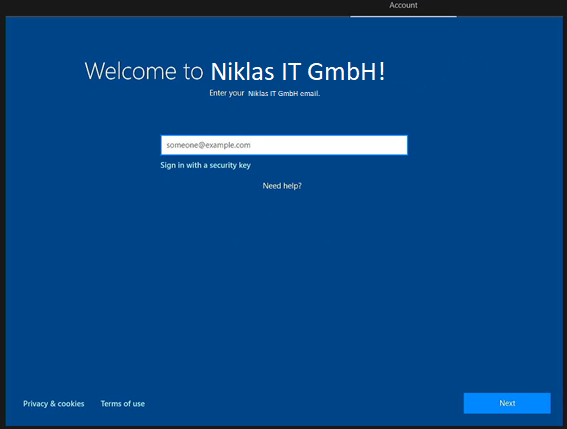
Task: Choose the security key sign-in option
Action: click(x=205, y=165)
